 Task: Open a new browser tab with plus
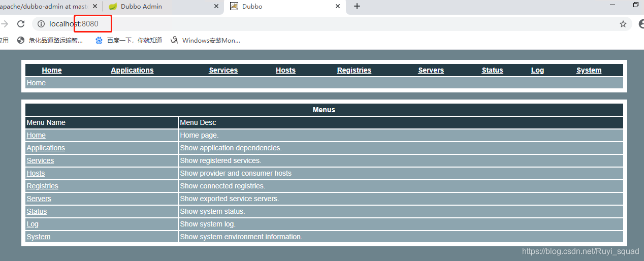[357, 6]
